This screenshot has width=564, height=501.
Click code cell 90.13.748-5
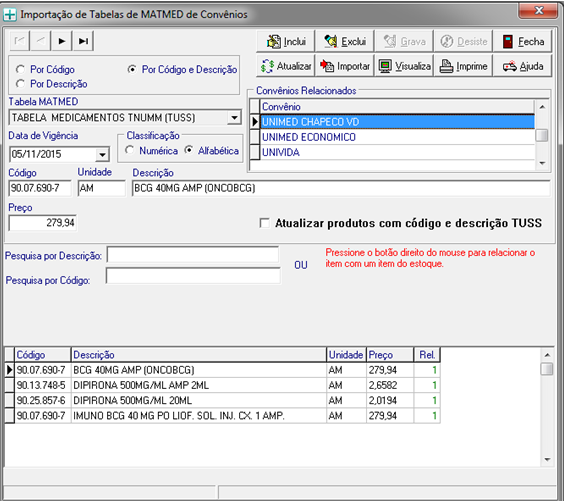[x=42, y=385]
